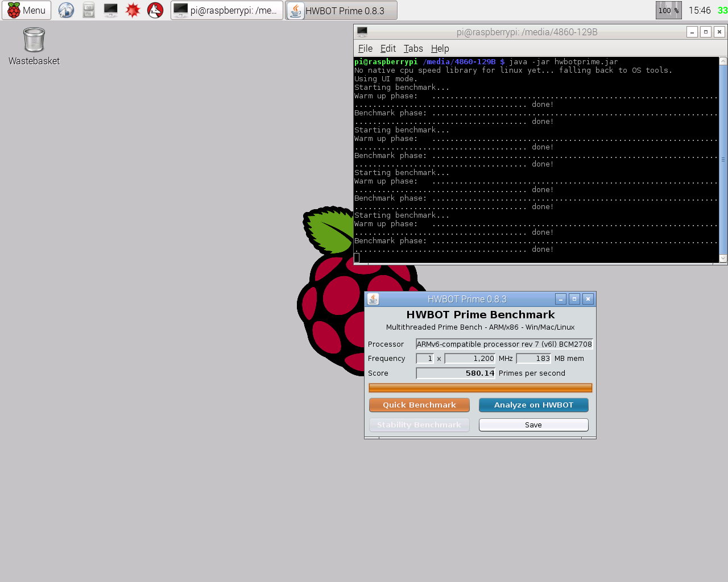This screenshot has height=582, width=728.
Task: Click the Score field showing 580.14
Action: point(456,373)
